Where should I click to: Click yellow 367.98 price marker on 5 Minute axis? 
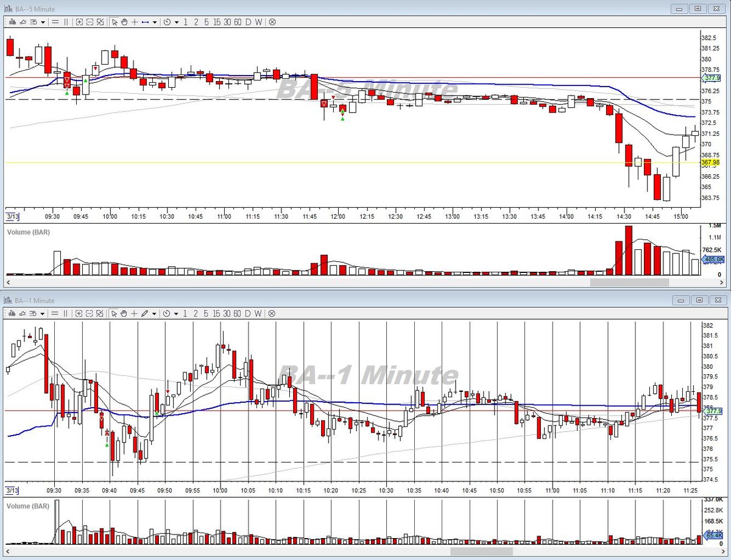[x=710, y=163]
